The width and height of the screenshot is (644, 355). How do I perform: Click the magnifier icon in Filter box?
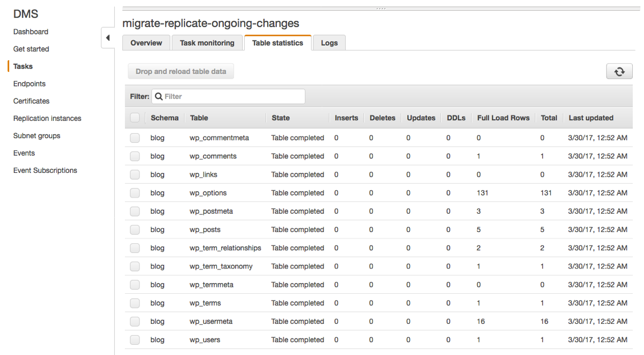click(x=159, y=97)
